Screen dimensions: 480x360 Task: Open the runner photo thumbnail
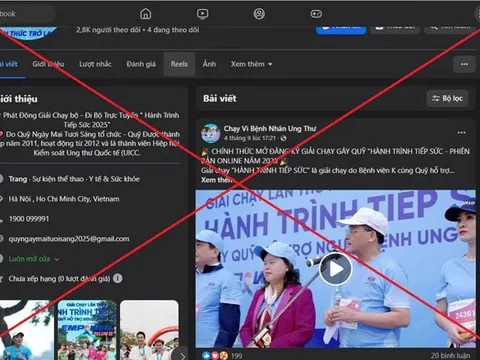27,330
